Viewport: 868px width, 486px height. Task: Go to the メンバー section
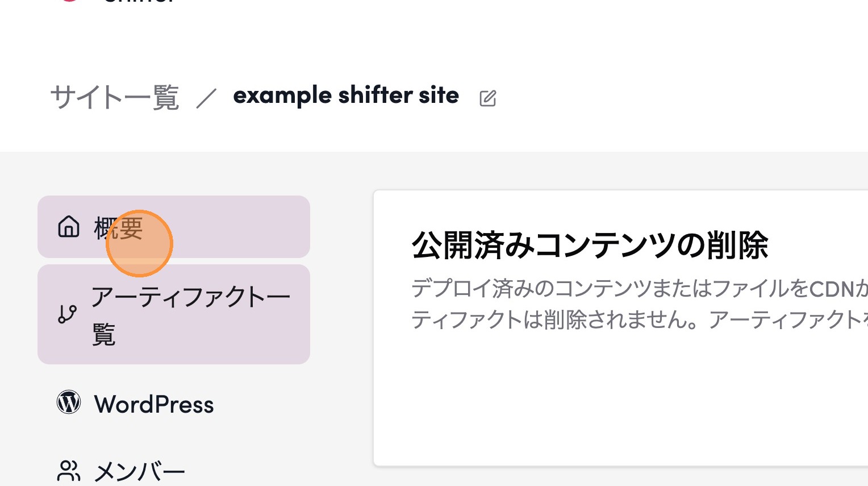tap(140, 472)
